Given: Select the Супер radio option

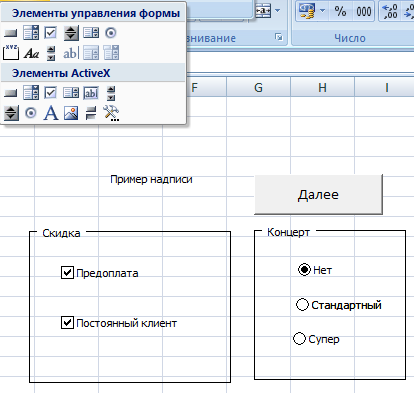Looking at the screenshot, I should [x=299, y=338].
